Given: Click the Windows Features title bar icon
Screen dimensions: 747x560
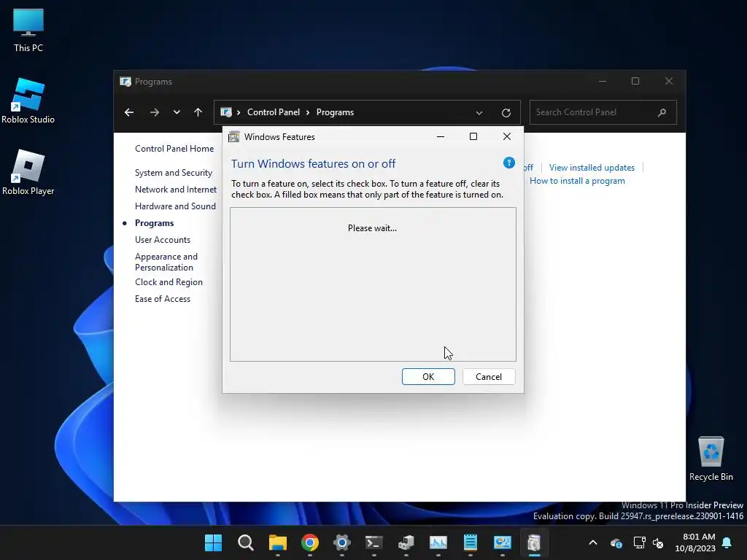Looking at the screenshot, I should point(234,136).
